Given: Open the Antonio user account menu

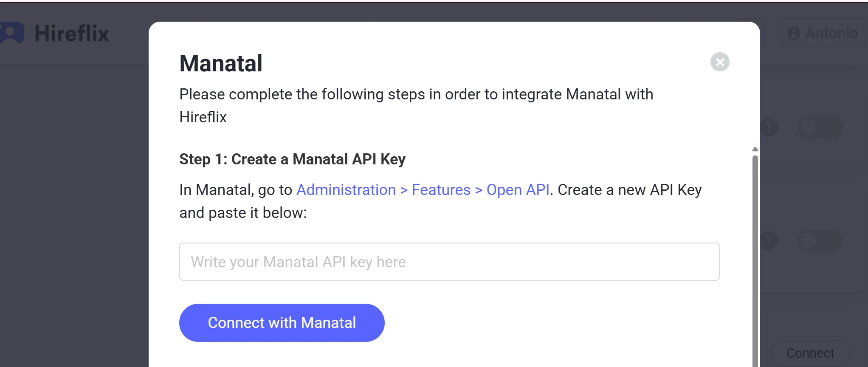Looking at the screenshot, I should pos(823,33).
